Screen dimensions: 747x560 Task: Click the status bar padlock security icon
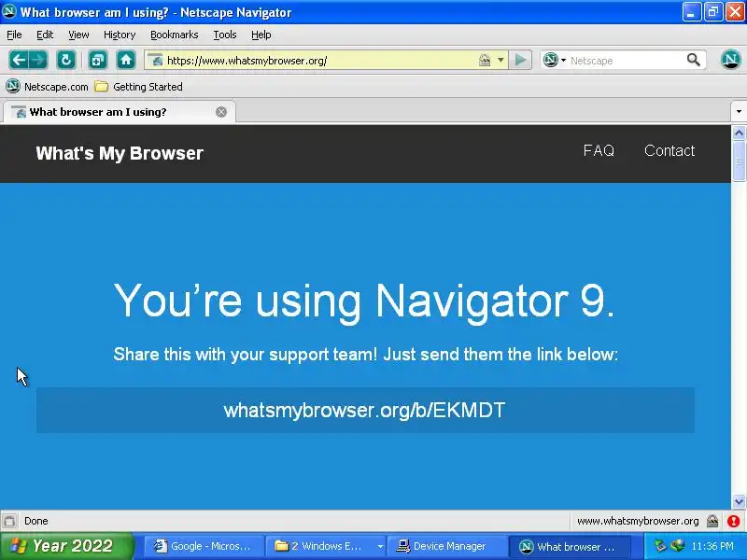(x=712, y=521)
